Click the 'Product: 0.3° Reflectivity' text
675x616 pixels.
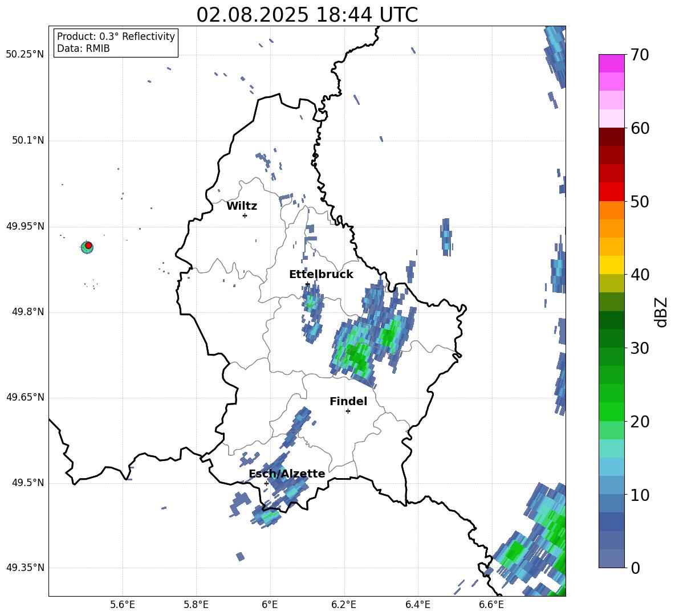pos(116,36)
